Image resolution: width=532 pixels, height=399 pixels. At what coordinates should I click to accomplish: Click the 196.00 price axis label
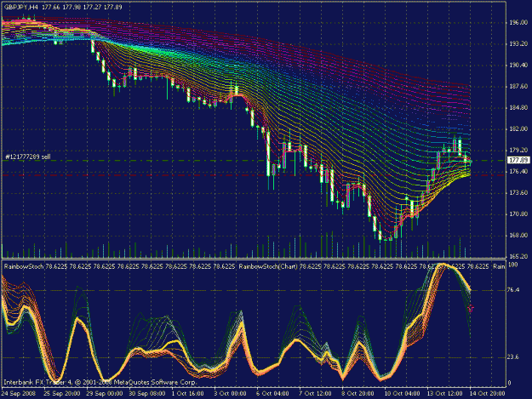point(518,23)
